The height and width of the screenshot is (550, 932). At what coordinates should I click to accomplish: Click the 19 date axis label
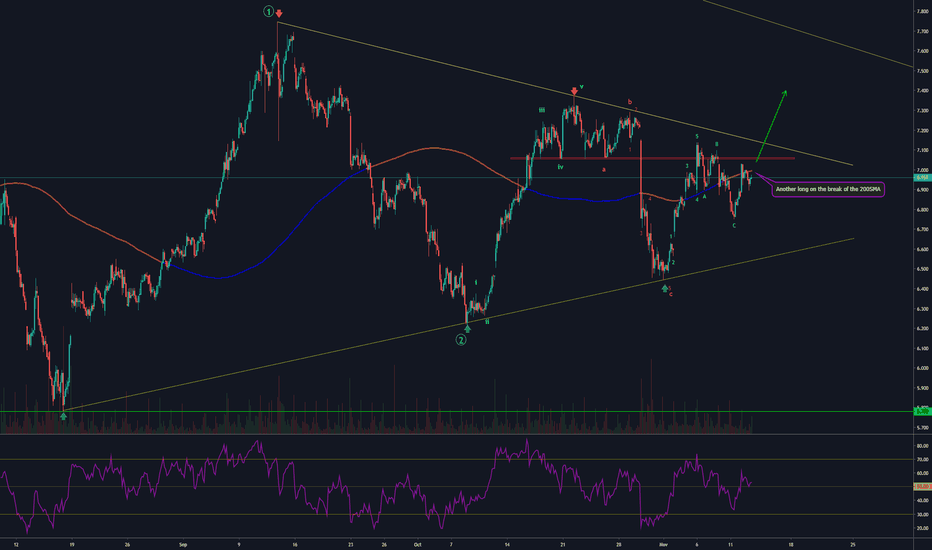(72, 544)
